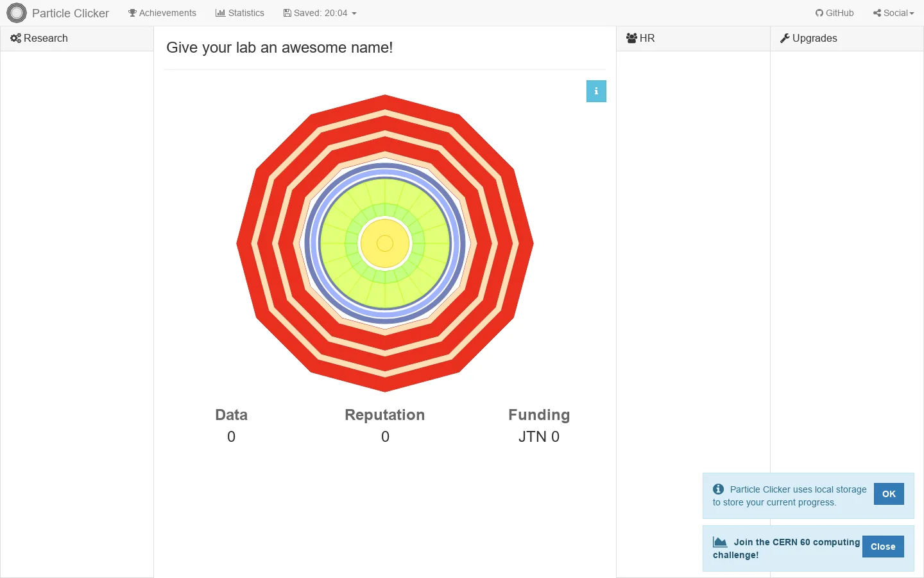Click the share icon beside Social
This screenshot has height=578, width=924.
tap(877, 13)
